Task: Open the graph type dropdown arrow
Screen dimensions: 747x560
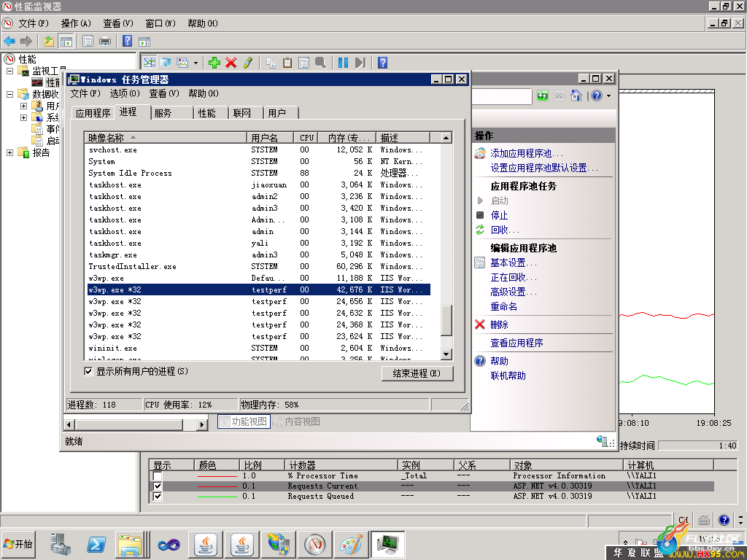Action: point(196,63)
